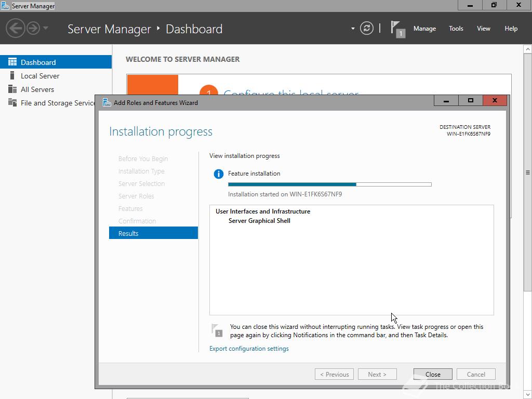532x399 pixels.
Task: Click the Previous button in the wizard
Action: [334, 374]
